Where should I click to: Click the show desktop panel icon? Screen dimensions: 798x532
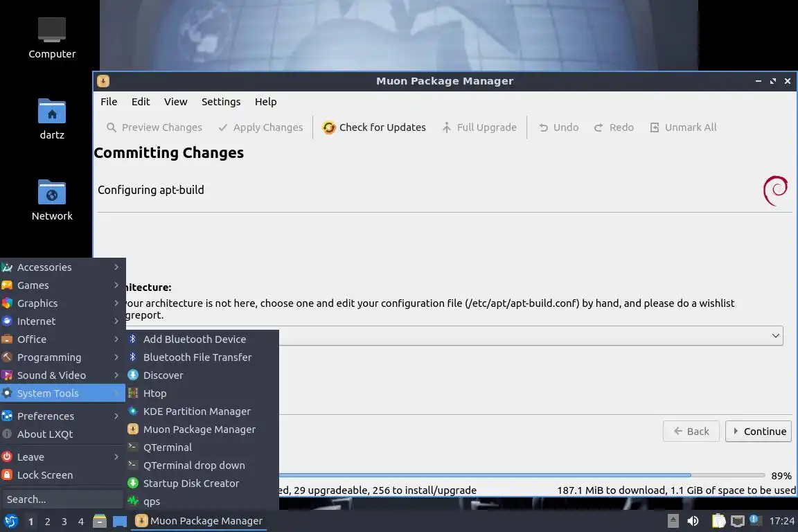[x=120, y=522]
